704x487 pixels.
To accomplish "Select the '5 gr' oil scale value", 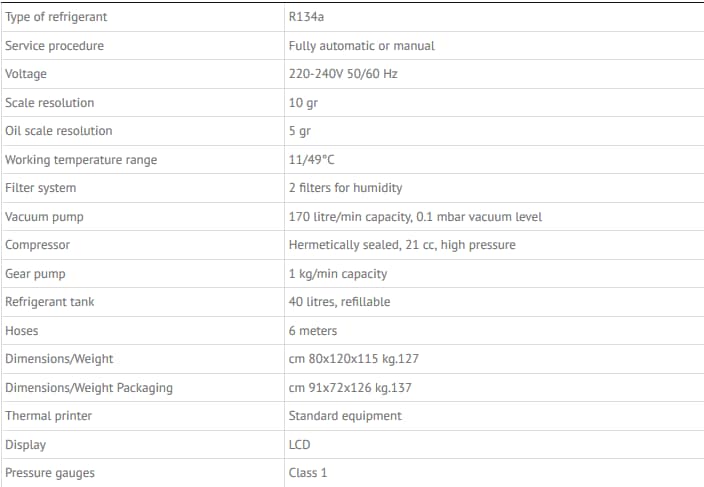I will tap(299, 131).
